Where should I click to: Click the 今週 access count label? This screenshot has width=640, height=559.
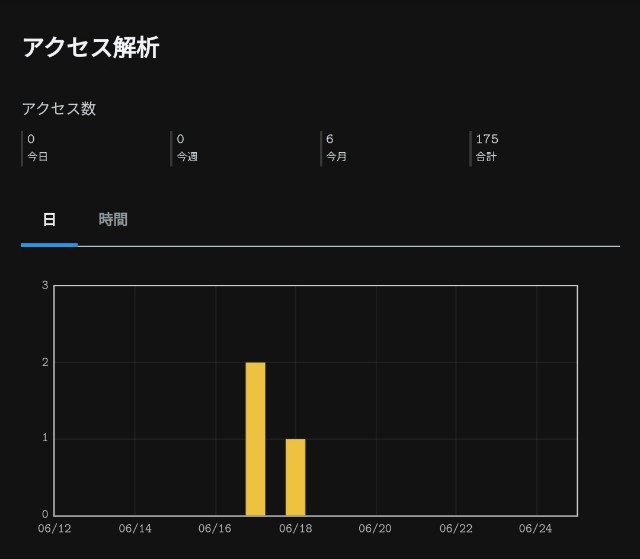[187, 156]
